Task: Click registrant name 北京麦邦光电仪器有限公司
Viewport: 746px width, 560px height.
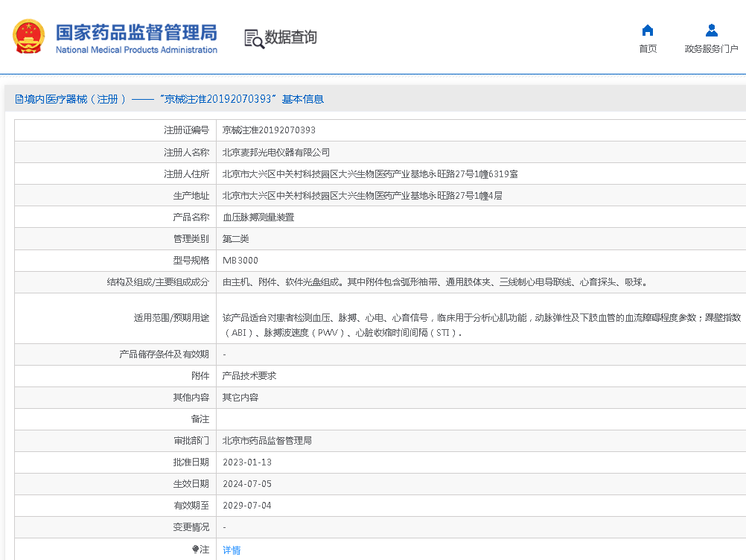Action: click(x=276, y=152)
